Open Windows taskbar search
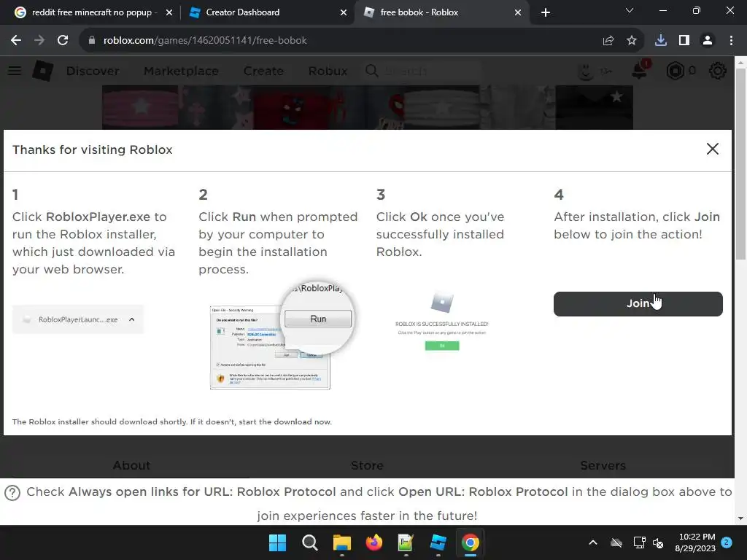Image resolution: width=747 pixels, height=560 pixels. pos(309,542)
